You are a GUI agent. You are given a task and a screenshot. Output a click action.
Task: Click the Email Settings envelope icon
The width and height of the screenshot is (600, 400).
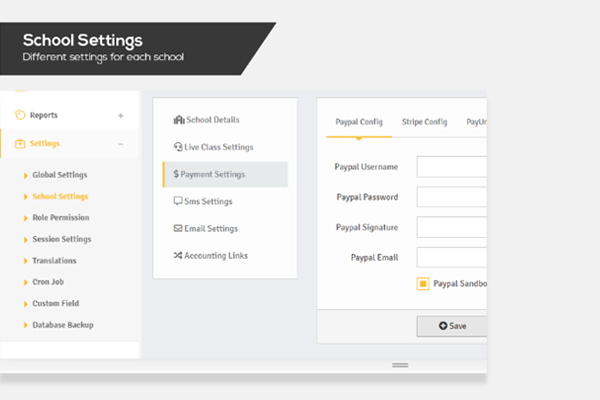pyautogui.click(x=177, y=229)
